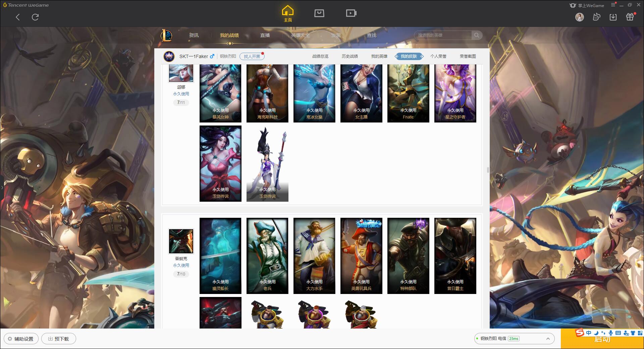
Task: Switch to the 资讯 nav tab
Action: pyautogui.click(x=194, y=35)
